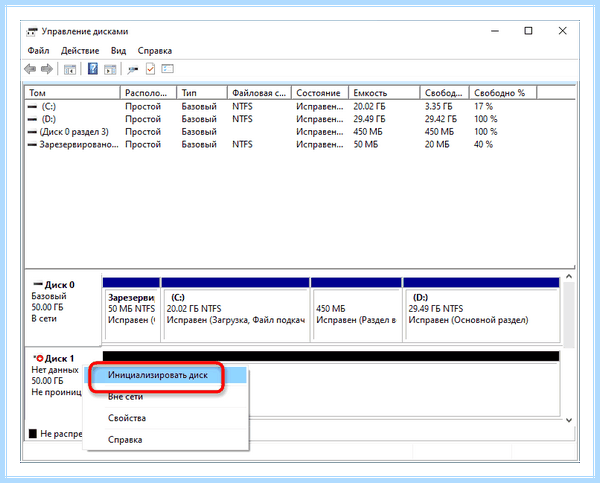Click the Back arrow toolbar icon
This screenshot has width=600, height=483.
coord(30,69)
